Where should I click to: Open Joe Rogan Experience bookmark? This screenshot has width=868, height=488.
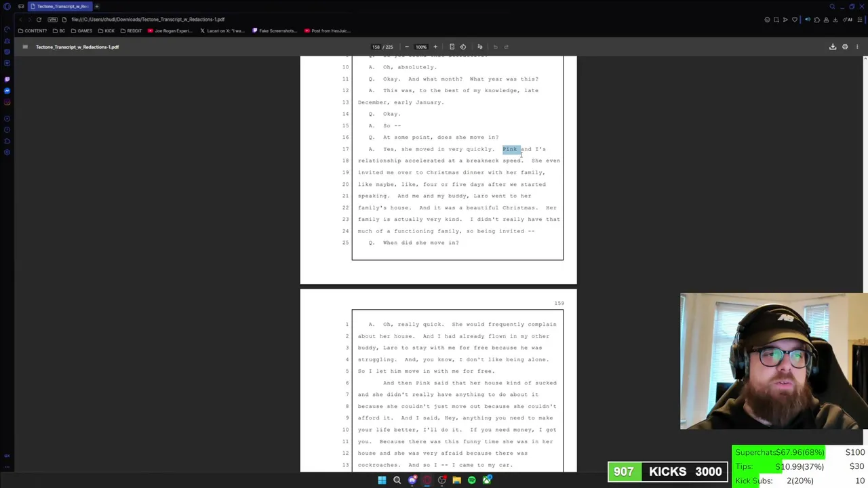pyautogui.click(x=170, y=30)
